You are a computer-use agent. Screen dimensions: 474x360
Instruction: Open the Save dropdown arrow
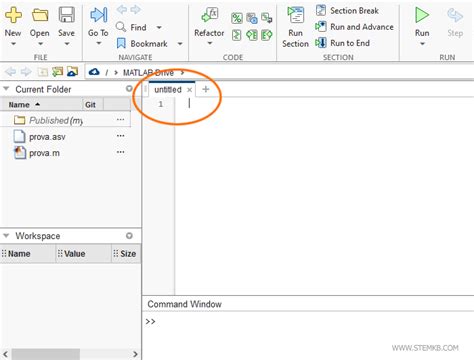tap(67, 44)
